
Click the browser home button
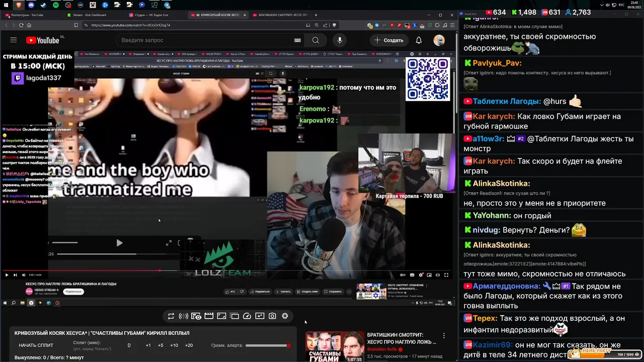tap(29, 25)
